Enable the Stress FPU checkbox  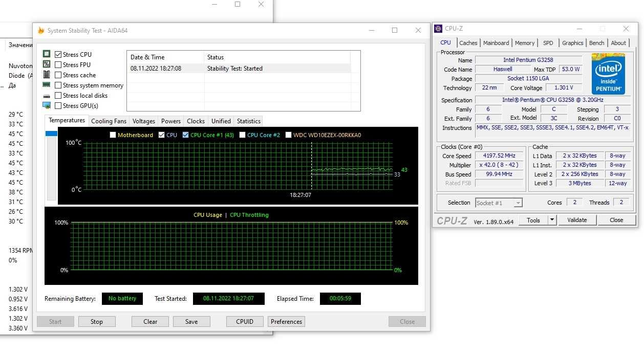(x=58, y=65)
